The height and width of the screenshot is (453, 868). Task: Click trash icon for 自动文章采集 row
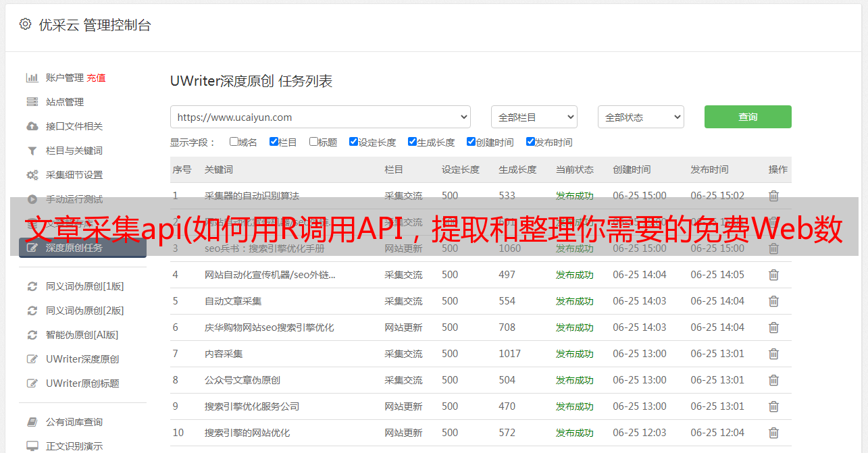coord(773,301)
